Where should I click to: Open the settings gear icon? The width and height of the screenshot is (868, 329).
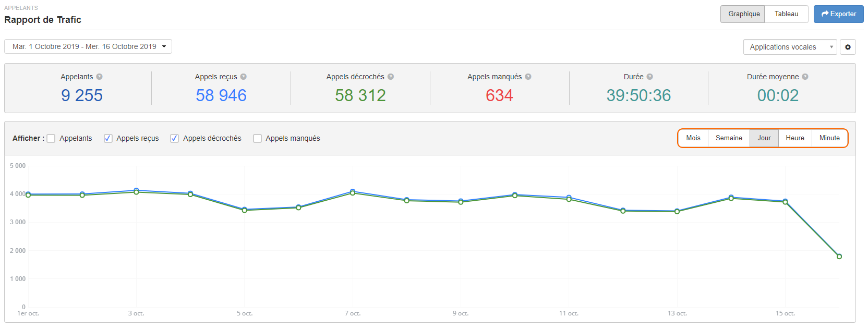tap(848, 47)
